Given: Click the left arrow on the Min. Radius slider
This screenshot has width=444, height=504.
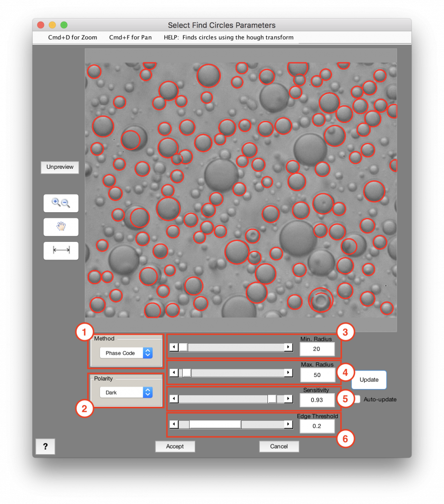Looking at the screenshot, I should (x=173, y=347).
